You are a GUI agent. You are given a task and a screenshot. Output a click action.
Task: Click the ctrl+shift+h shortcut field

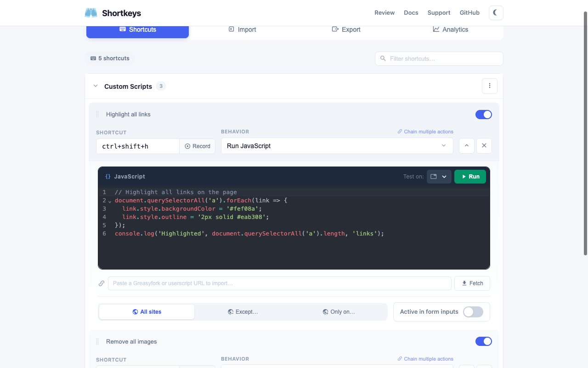tap(138, 146)
